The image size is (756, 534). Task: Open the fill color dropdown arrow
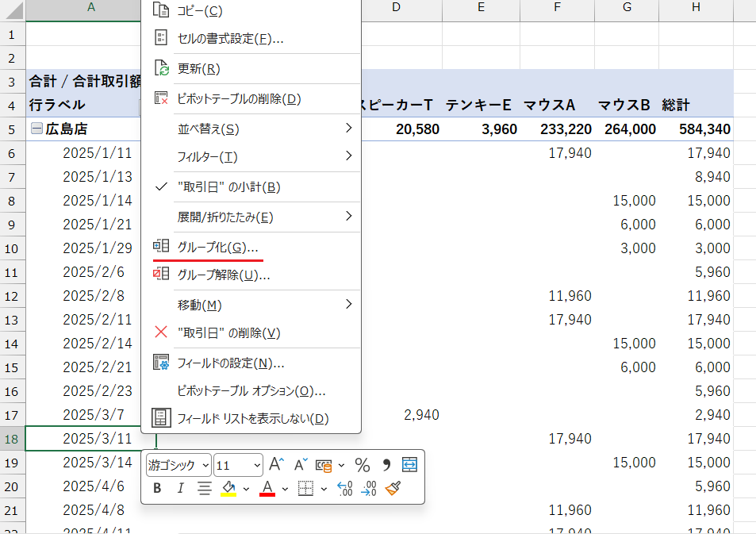click(246, 489)
